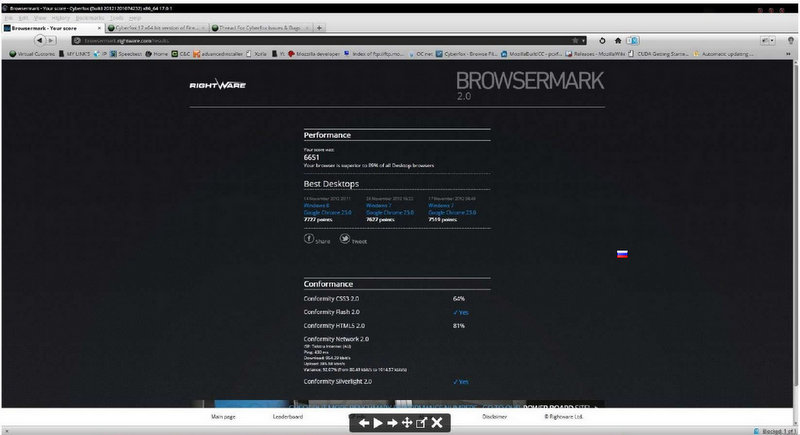
Task: Go to previous image with viewer left arrow
Action: point(364,423)
